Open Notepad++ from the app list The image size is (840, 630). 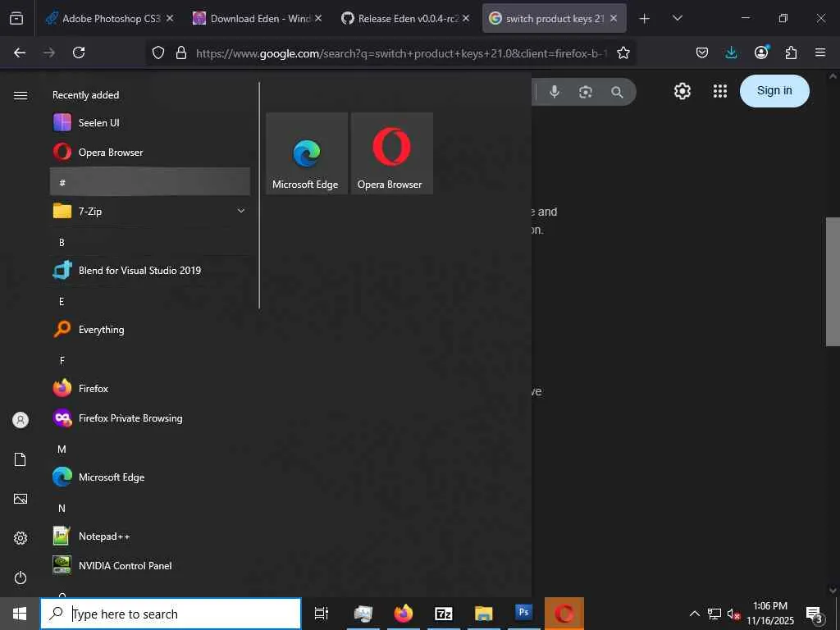pos(150,536)
